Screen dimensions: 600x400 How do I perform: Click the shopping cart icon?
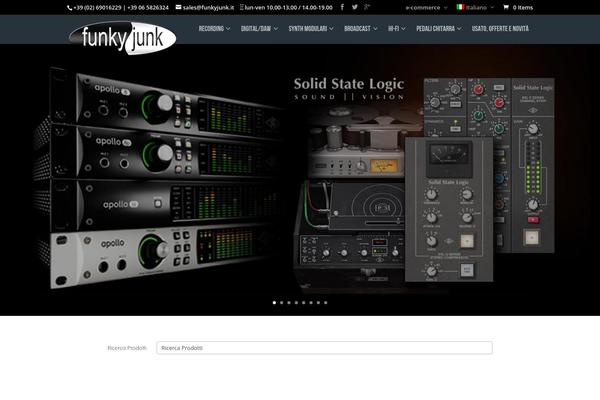point(506,7)
